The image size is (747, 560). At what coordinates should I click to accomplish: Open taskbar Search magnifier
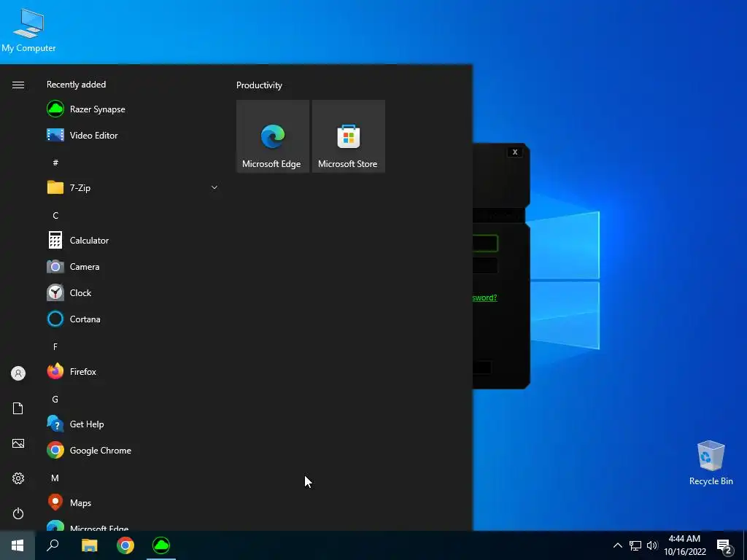coord(53,545)
